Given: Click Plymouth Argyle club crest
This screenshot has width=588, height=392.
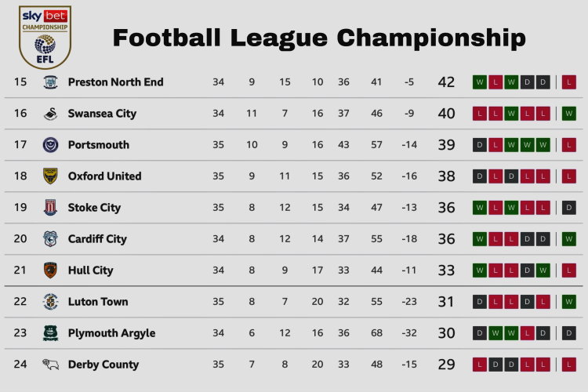Looking at the screenshot, I should point(51,333).
